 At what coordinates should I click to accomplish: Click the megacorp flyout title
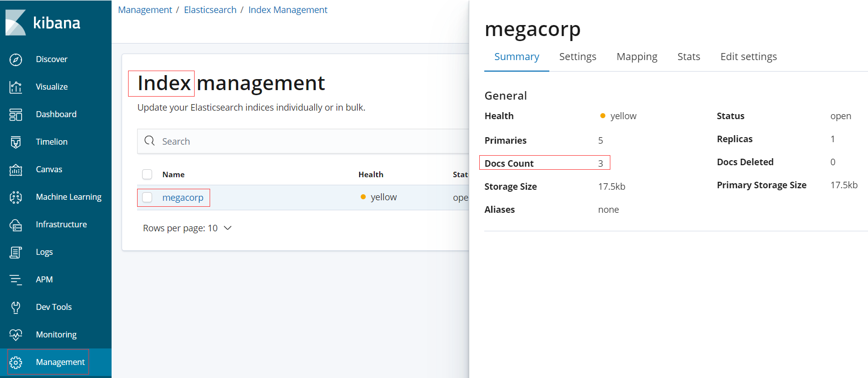[x=532, y=29]
